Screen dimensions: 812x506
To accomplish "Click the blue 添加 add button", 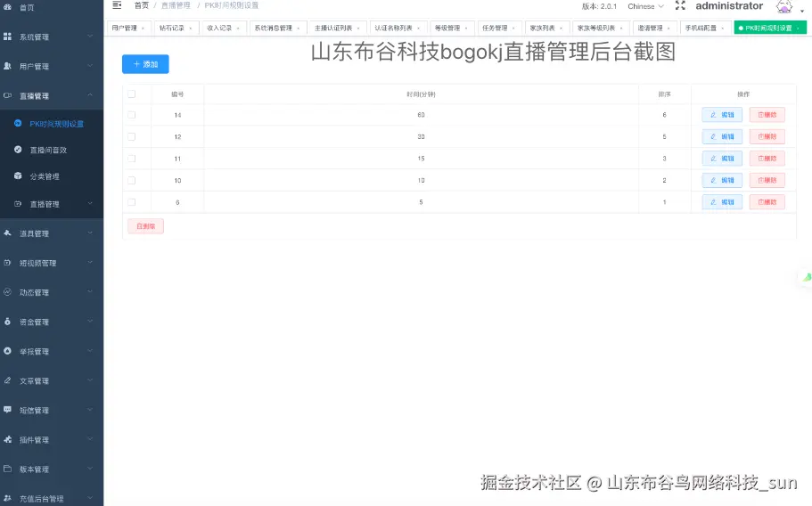I will point(145,64).
